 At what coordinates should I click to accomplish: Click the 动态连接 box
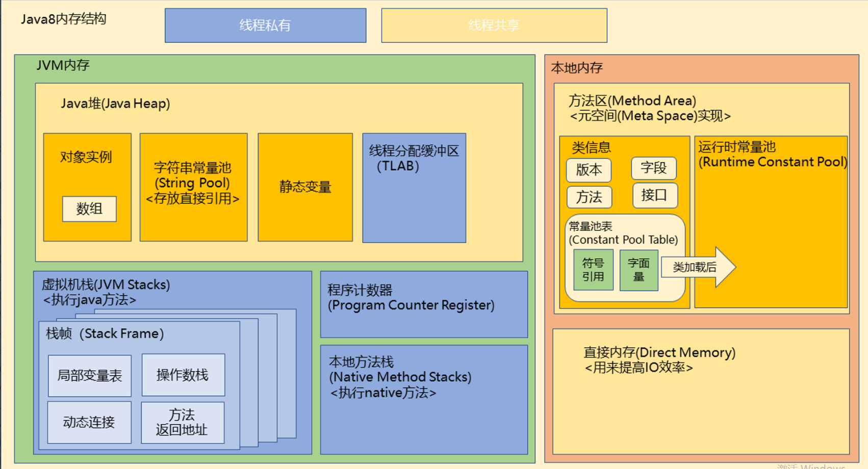point(89,422)
